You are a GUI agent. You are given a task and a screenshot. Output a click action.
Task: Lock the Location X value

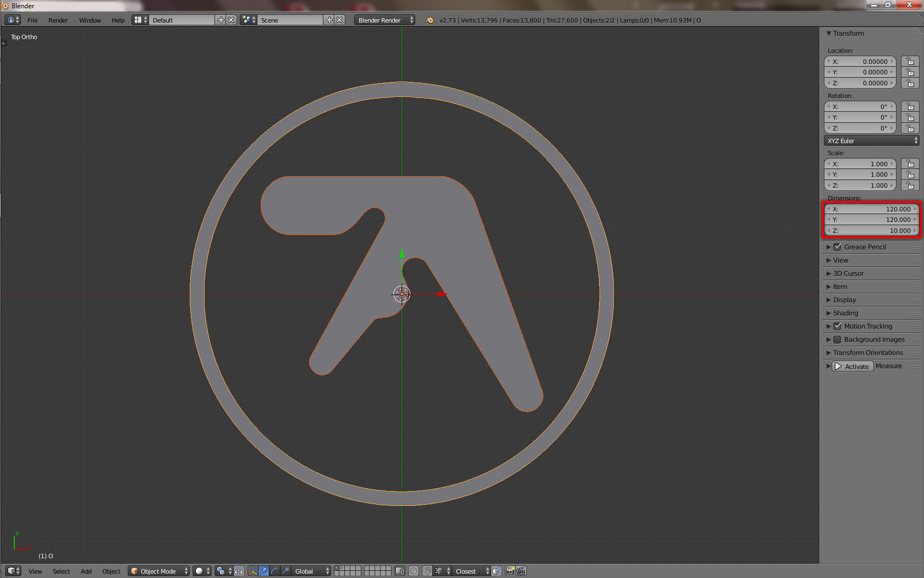click(x=910, y=62)
